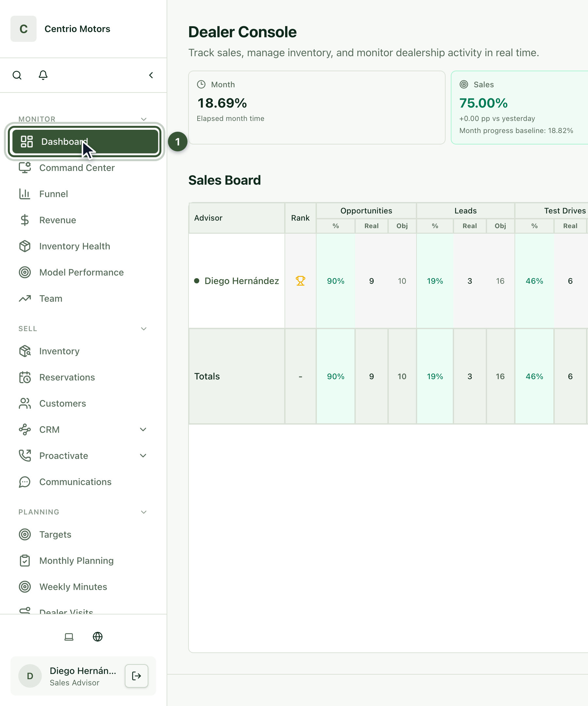The width and height of the screenshot is (588, 706).
Task: Open Targets in the Planning section
Action: (83, 534)
